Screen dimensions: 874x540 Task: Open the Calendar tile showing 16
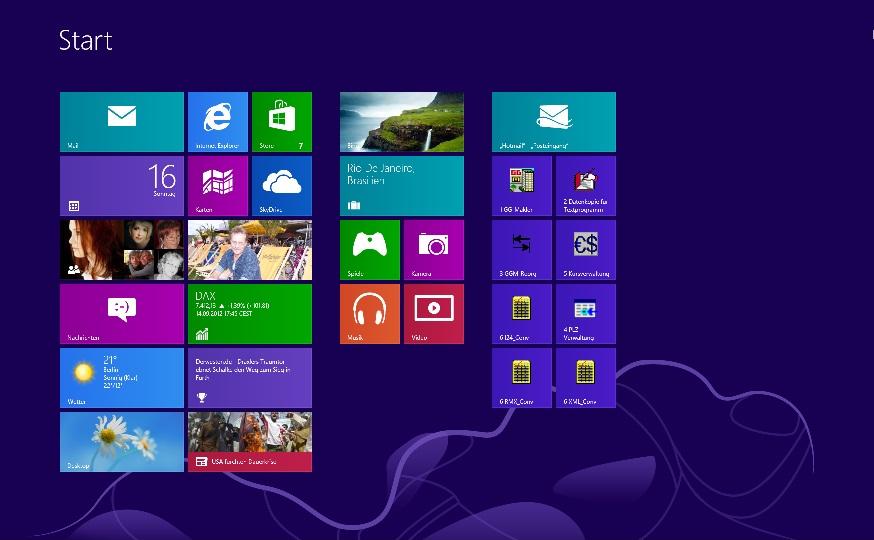point(122,186)
